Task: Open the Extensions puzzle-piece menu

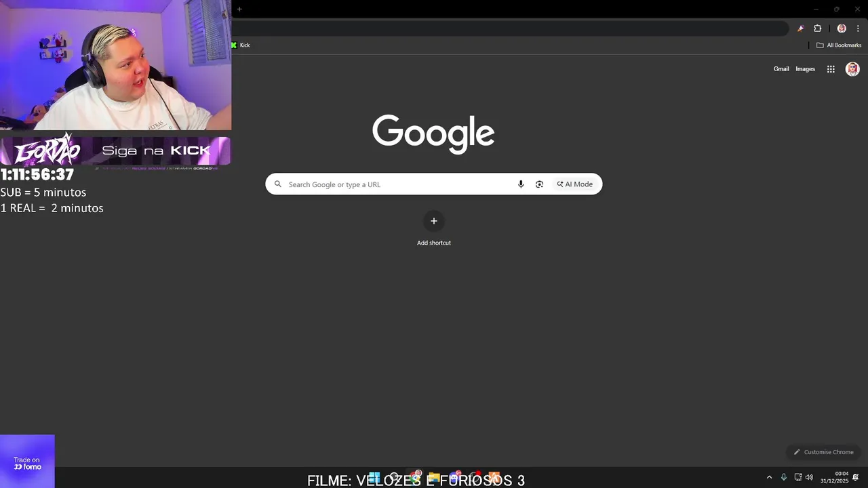Action: pyautogui.click(x=817, y=28)
